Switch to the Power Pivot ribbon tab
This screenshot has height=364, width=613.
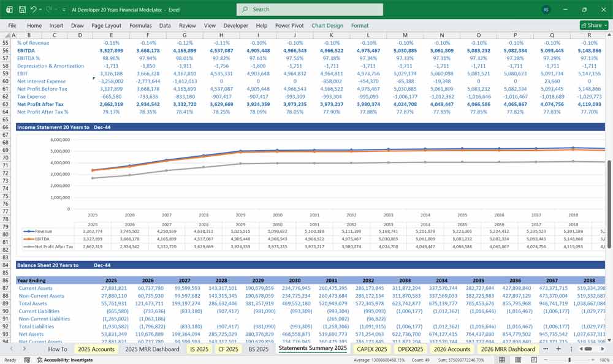[x=288, y=26]
